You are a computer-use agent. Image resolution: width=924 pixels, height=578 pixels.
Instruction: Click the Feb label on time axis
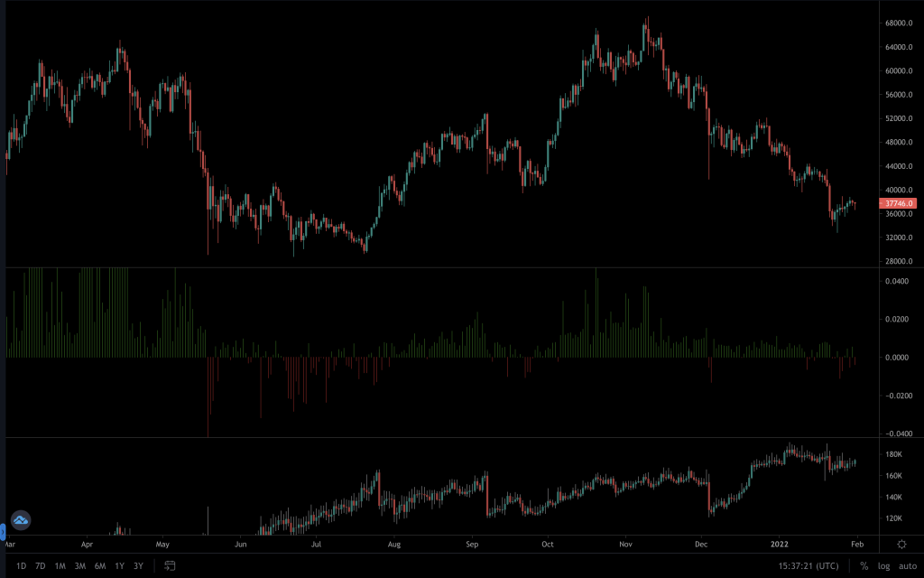point(857,544)
